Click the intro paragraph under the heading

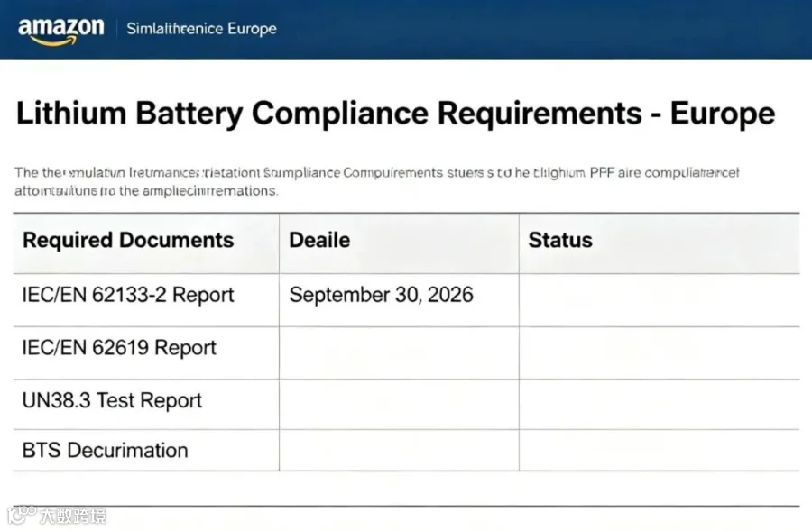tap(376, 182)
